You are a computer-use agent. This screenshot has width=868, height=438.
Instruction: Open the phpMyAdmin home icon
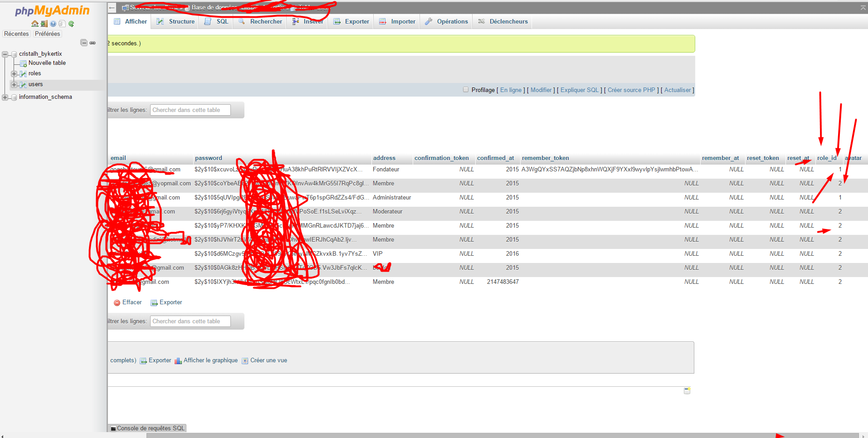coord(35,24)
